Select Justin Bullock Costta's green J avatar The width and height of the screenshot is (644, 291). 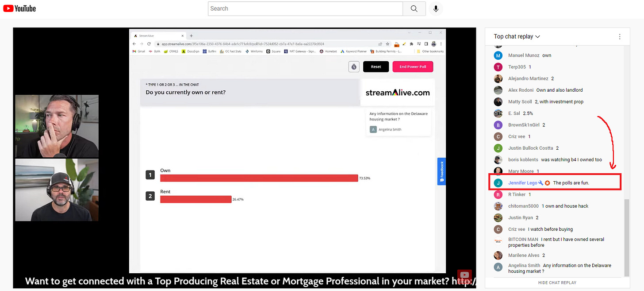click(x=498, y=148)
